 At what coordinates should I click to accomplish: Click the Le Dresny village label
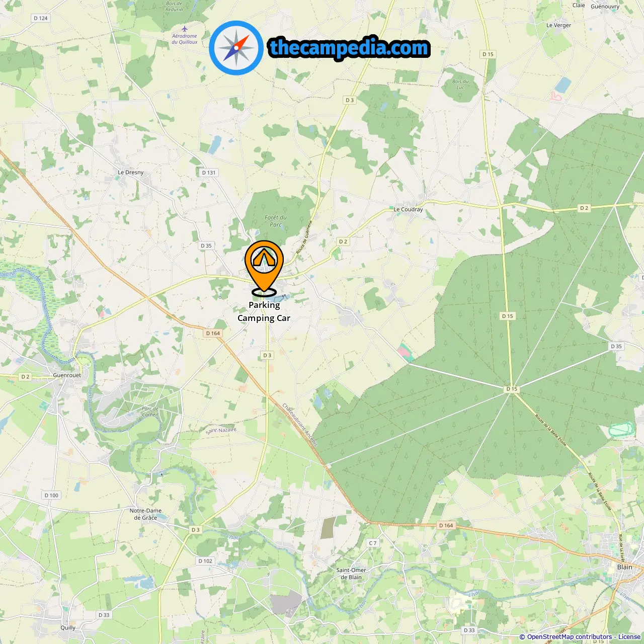point(131,173)
